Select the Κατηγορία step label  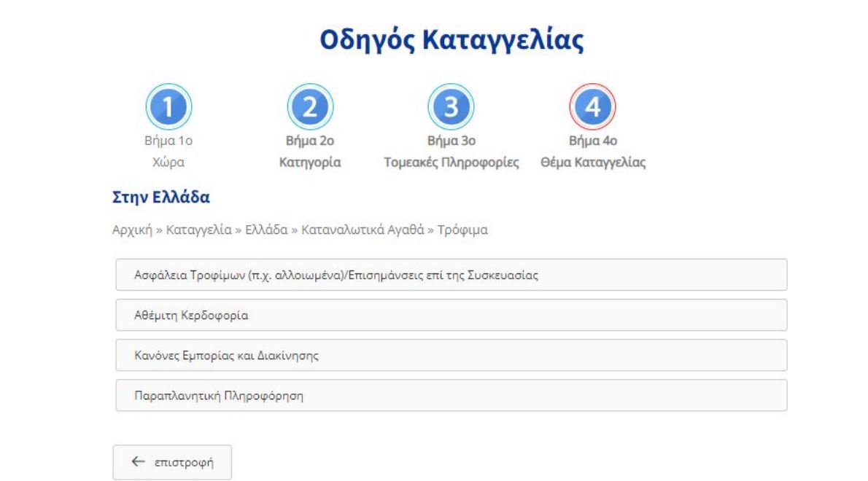[x=310, y=163]
